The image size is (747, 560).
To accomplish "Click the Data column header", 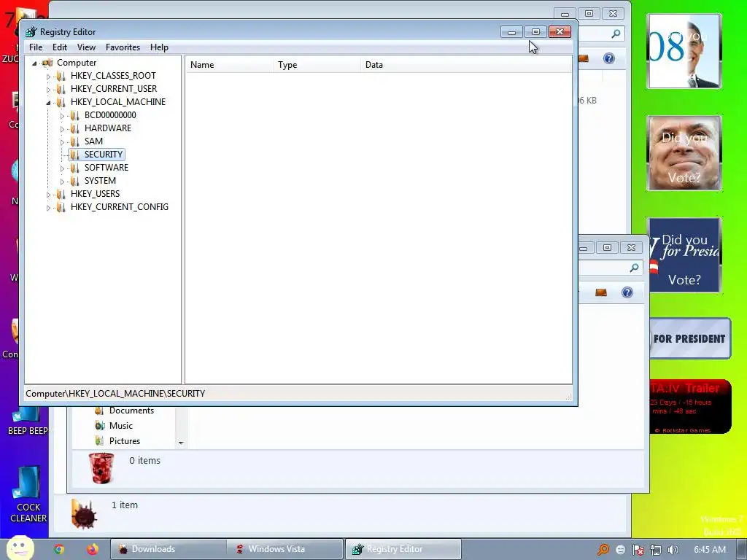I will pos(466,65).
